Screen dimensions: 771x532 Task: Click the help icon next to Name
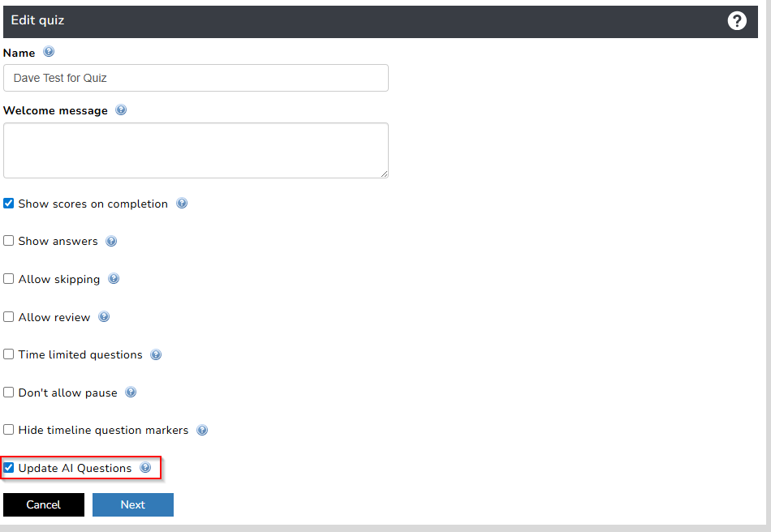click(49, 52)
